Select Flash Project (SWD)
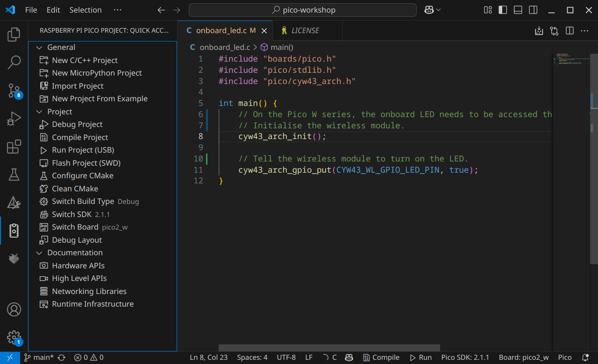 click(x=102, y=163)
